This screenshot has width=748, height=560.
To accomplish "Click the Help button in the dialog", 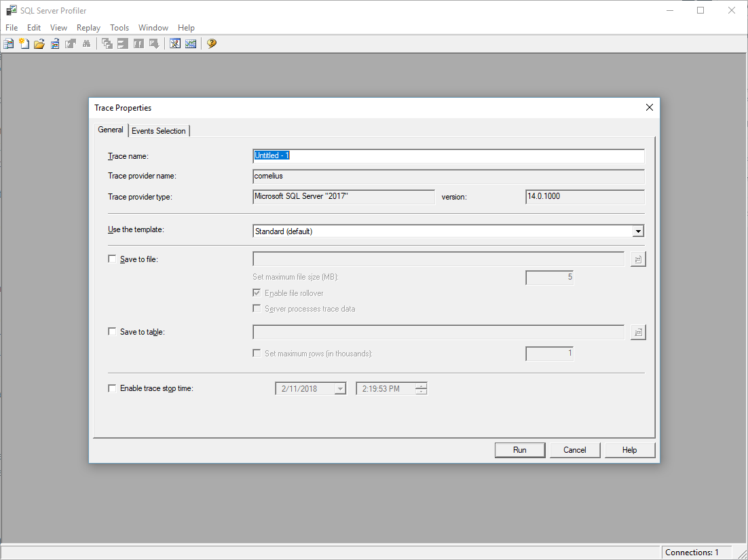I will 630,450.
